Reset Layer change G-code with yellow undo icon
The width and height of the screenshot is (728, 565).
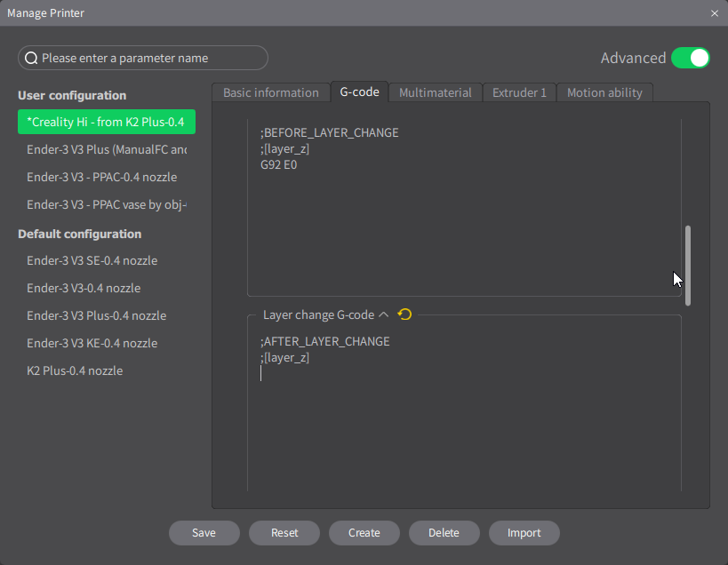tap(405, 314)
